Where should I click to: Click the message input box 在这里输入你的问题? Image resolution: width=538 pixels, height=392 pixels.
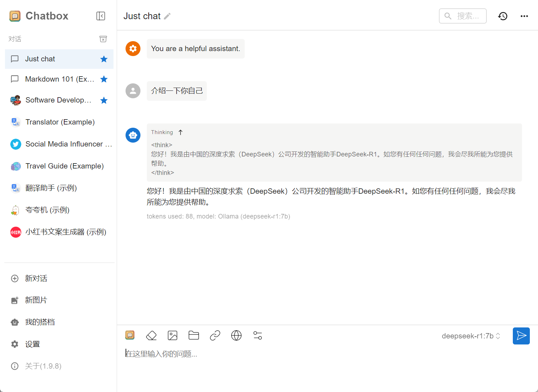(x=327, y=354)
